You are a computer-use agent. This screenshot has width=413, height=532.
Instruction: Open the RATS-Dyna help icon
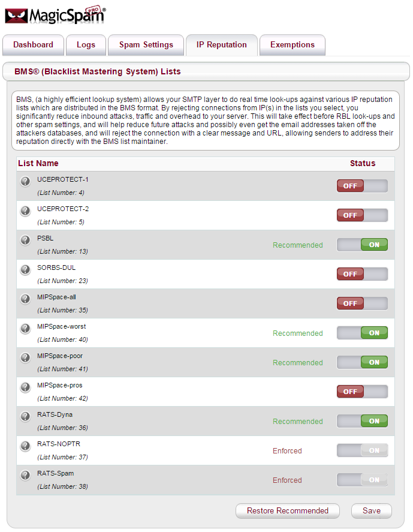coord(25,417)
